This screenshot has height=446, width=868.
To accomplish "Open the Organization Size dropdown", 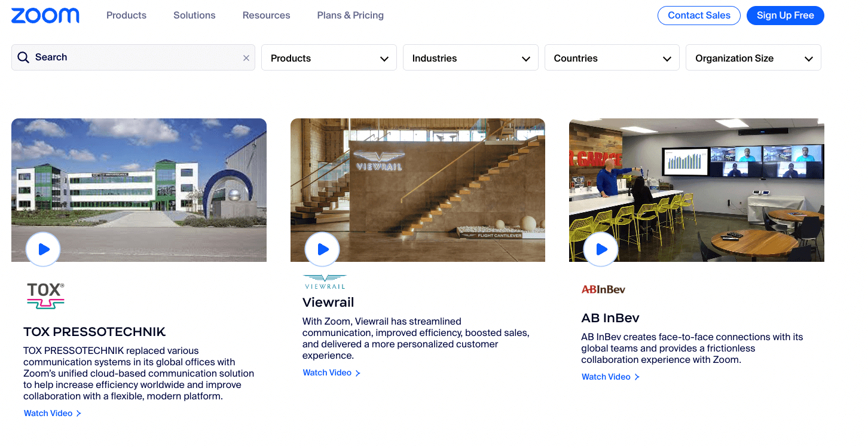I will coord(753,58).
